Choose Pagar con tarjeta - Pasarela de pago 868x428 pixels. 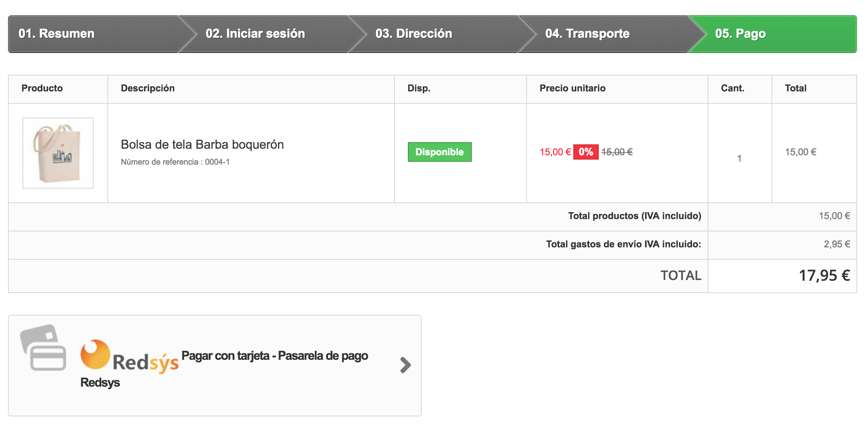coord(275,356)
